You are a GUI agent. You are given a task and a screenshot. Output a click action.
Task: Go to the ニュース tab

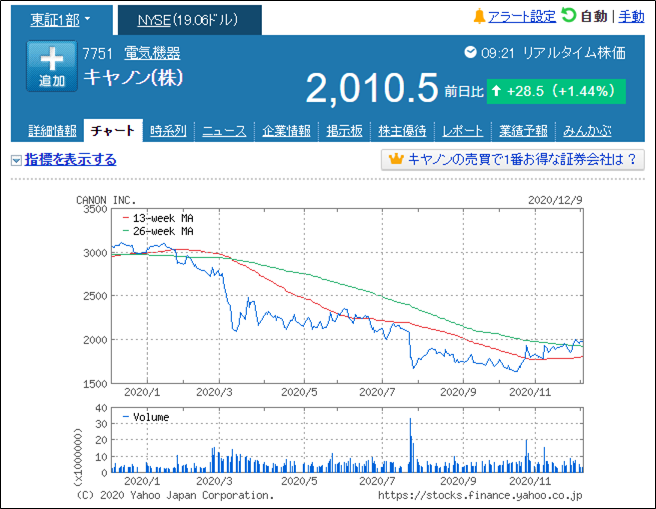224,131
